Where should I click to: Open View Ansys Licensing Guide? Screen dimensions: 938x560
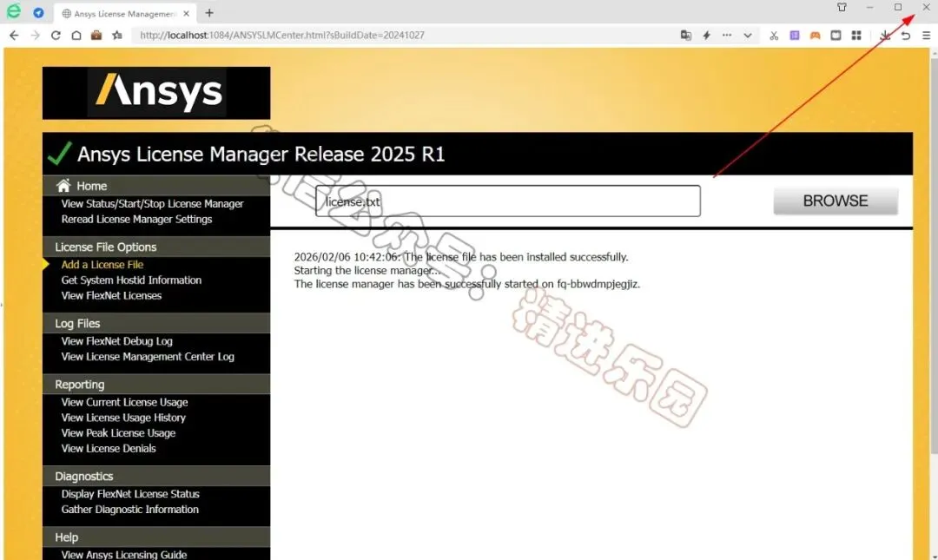point(124,555)
